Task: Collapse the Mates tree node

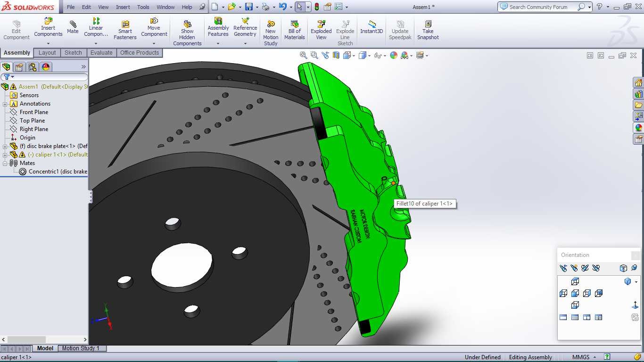Action: tap(5, 163)
